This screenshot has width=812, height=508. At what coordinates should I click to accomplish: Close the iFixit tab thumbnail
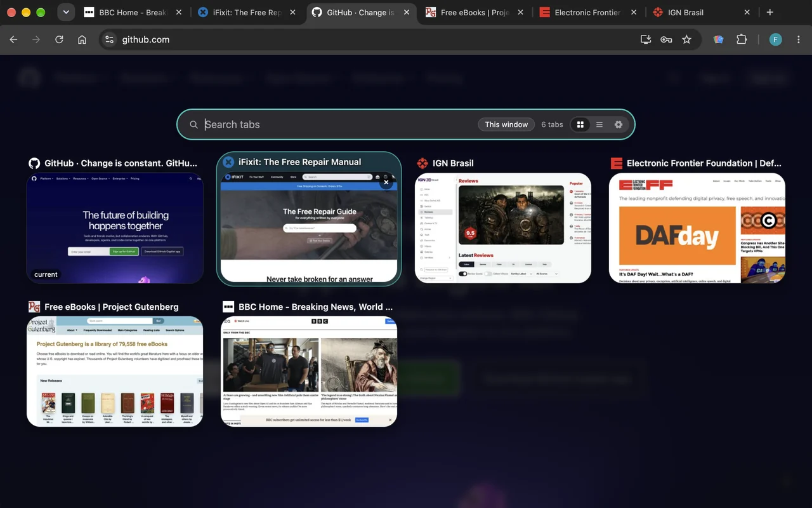[x=386, y=182]
